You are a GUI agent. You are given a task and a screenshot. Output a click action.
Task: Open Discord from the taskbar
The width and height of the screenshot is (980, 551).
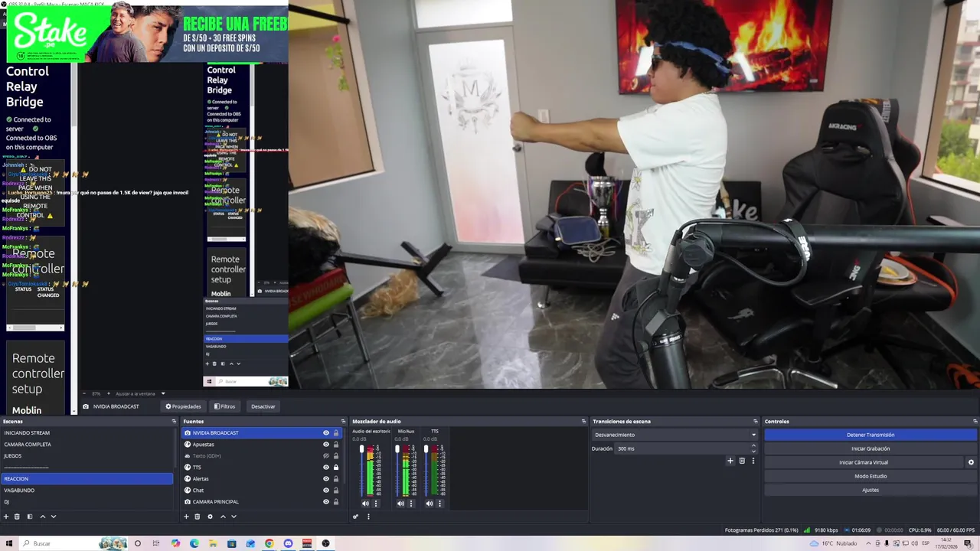288,543
